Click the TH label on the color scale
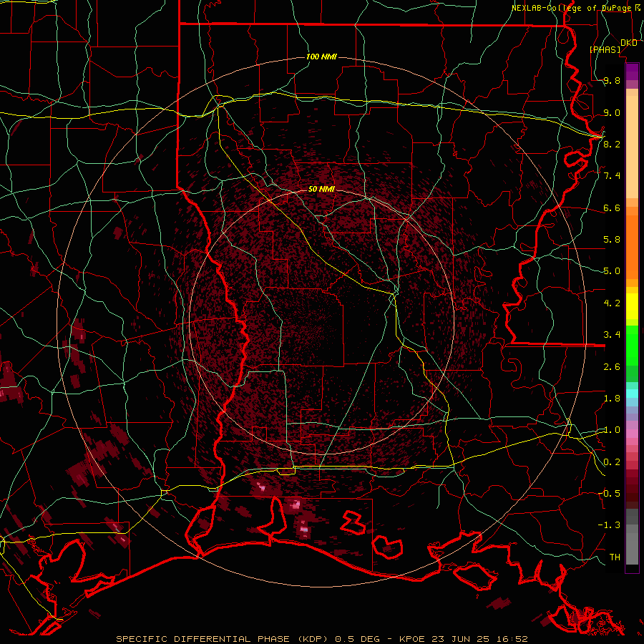Screen dimensions: 644x644 615,557
